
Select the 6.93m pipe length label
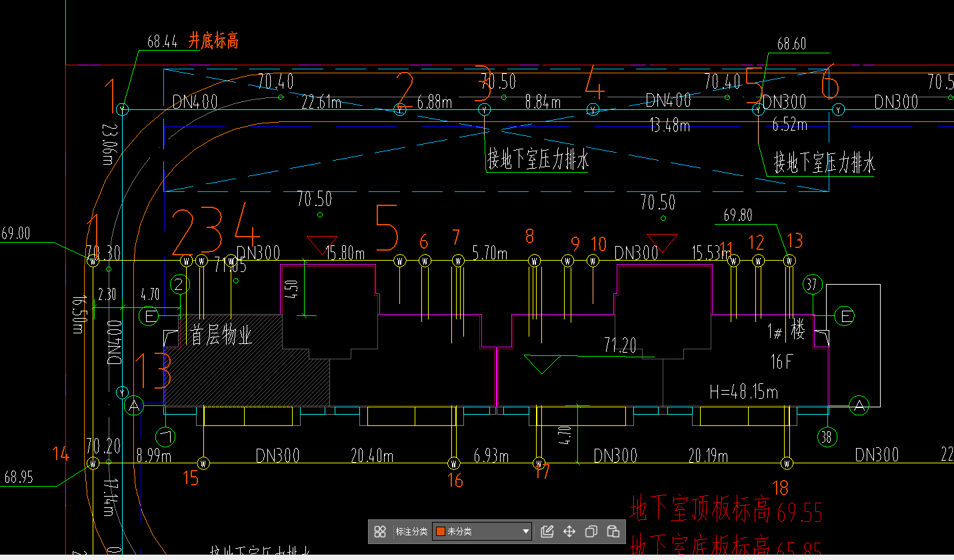point(491,456)
